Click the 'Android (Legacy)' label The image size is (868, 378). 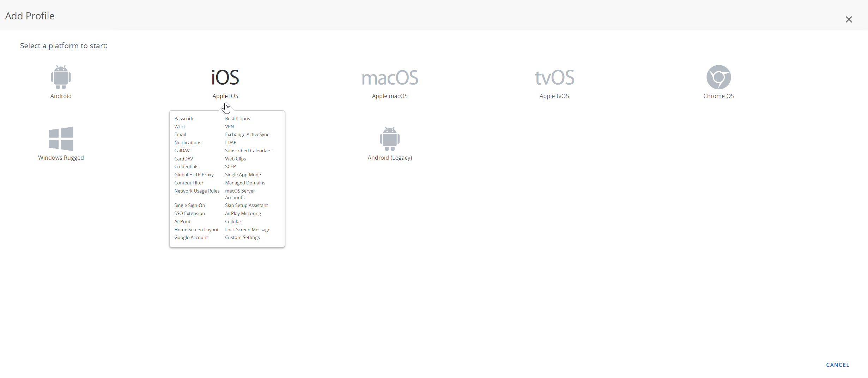click(x=390, y=158)
